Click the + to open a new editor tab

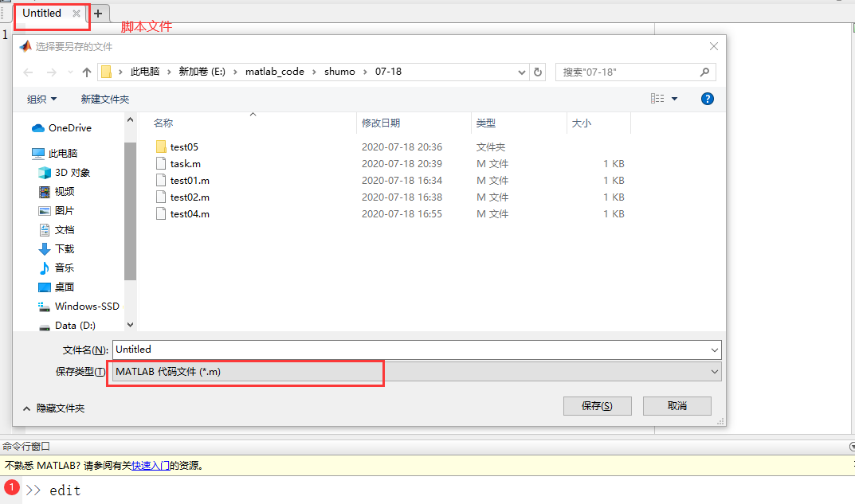[x=98, y=13]
